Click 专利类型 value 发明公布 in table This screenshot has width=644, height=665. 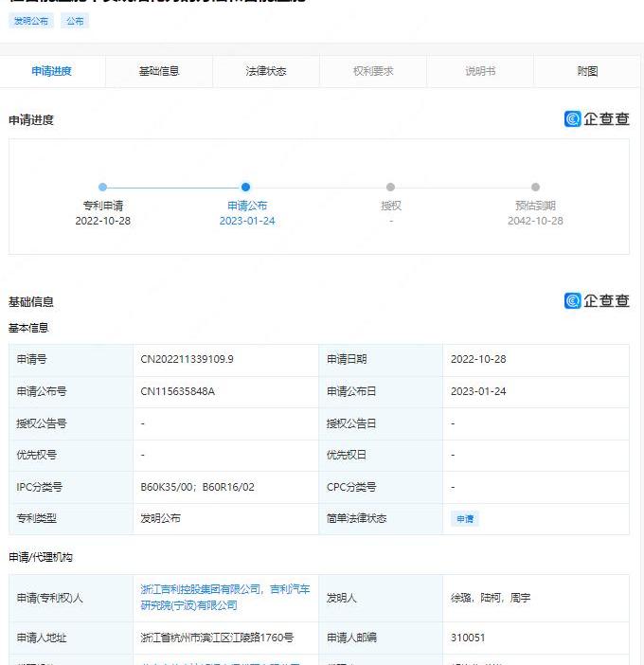(x=160, y=518)
